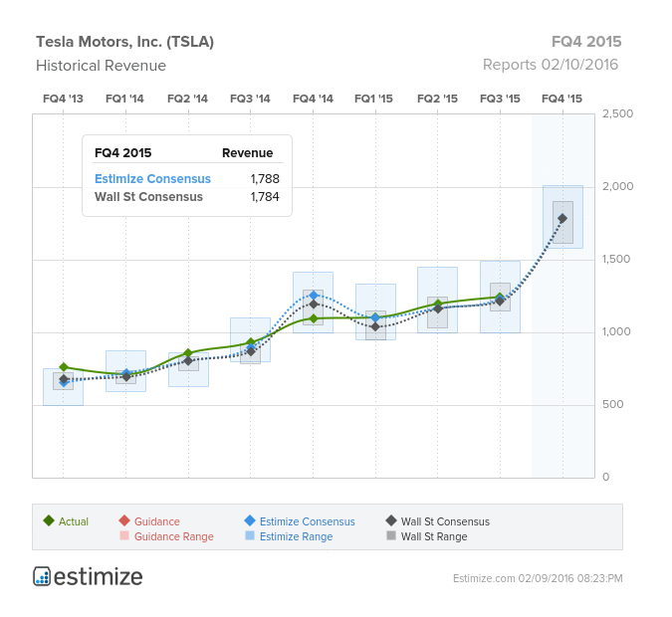
Task: Click the 500 axis label
Action: (613, 404)
